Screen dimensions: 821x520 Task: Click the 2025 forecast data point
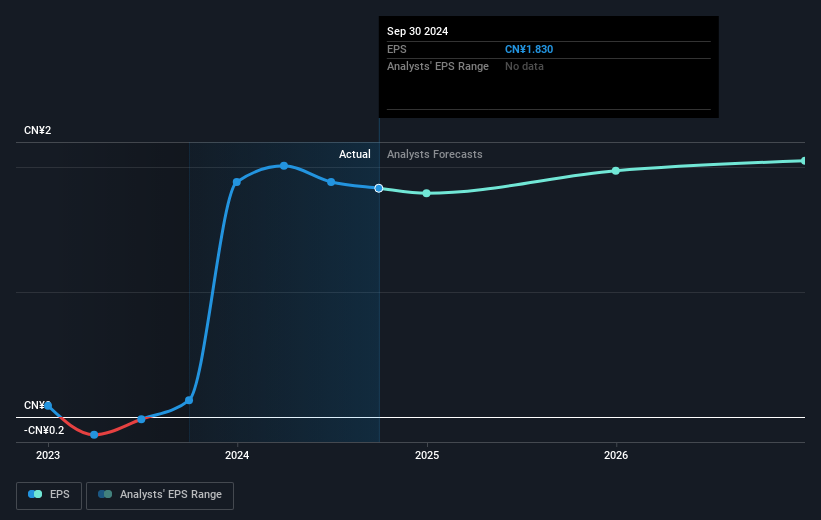click(x=427, y=193)
